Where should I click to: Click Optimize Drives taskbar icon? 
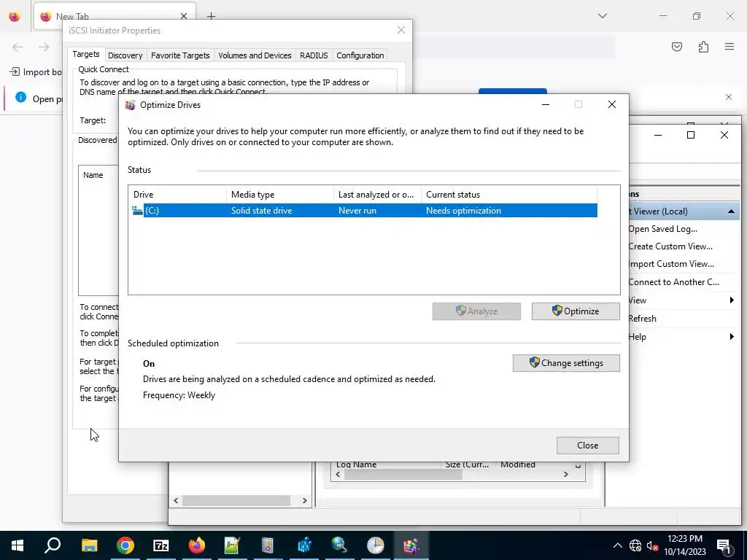411,545
